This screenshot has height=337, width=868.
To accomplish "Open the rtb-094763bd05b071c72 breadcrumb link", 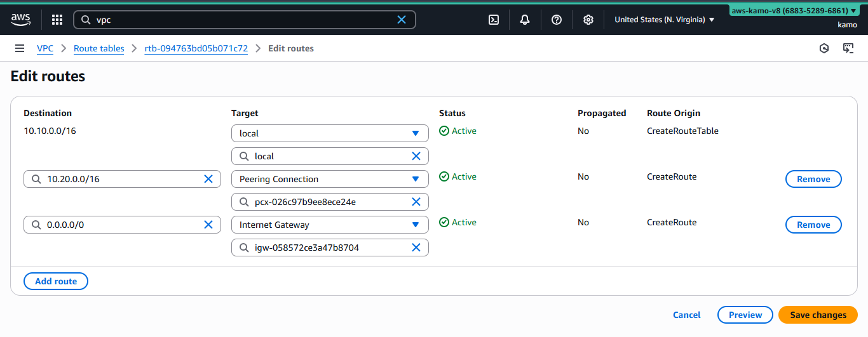I will tap(196, 48).
